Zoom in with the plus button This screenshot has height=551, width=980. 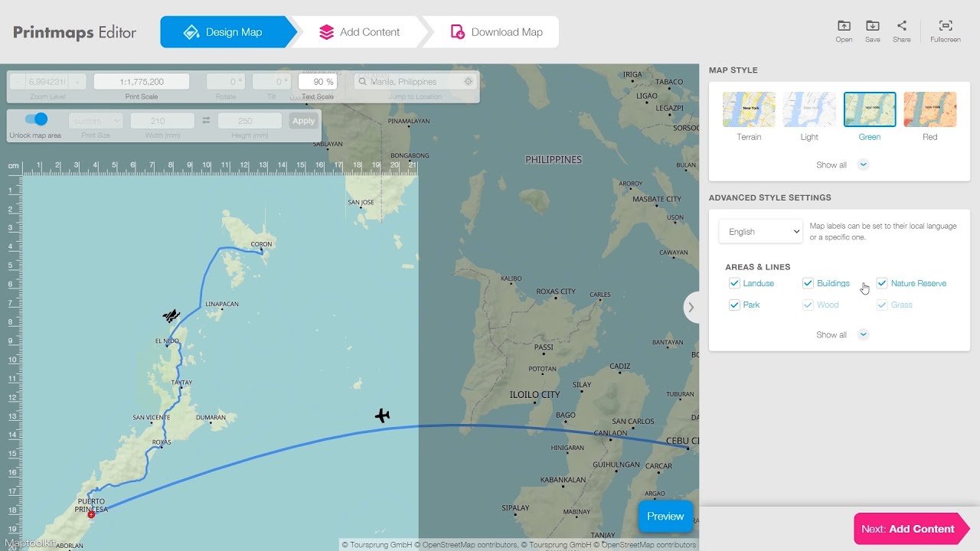pyautogui.click(x=77, y=82)
